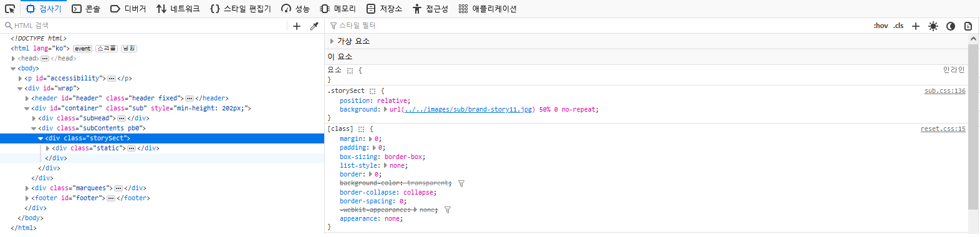
Task: Click the ellipsis badge in head node
Action: point(45,59)
